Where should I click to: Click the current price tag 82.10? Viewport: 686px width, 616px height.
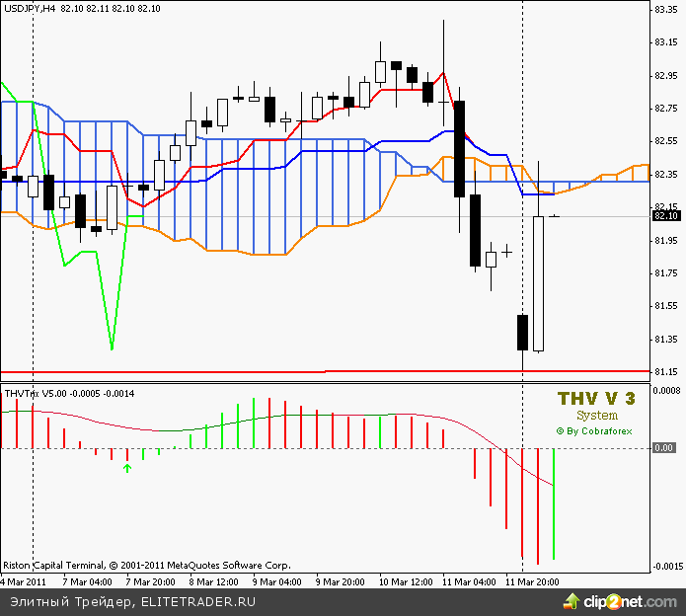coord(667,215)
